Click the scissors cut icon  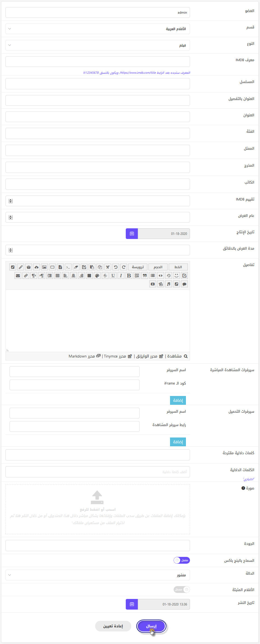point(108,267)
